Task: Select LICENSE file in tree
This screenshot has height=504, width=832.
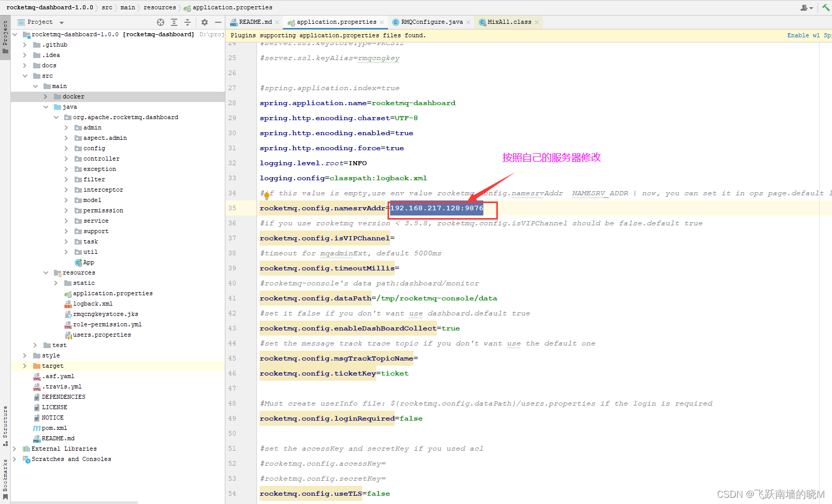Action: pyautogui.click(x=54, y=408)
